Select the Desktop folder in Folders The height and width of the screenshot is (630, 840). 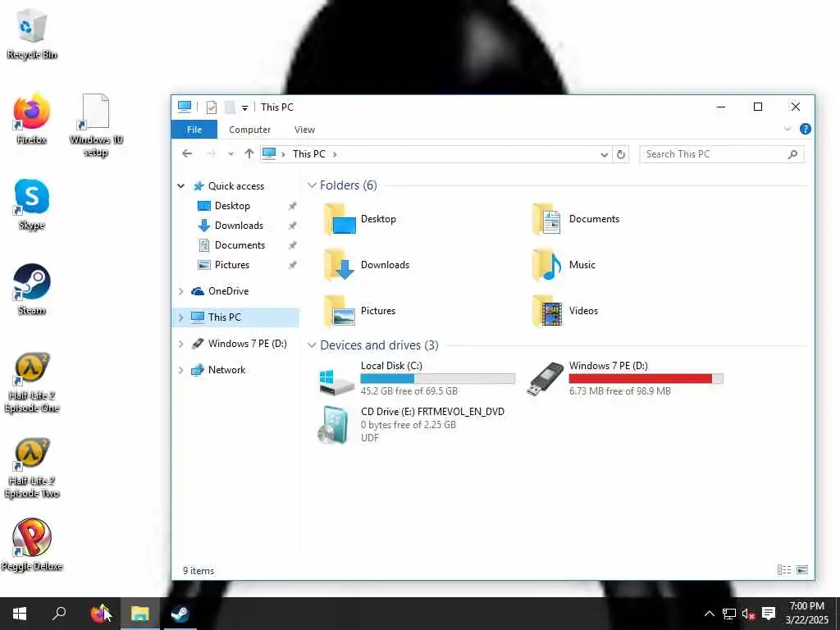[x=360, y=219]
